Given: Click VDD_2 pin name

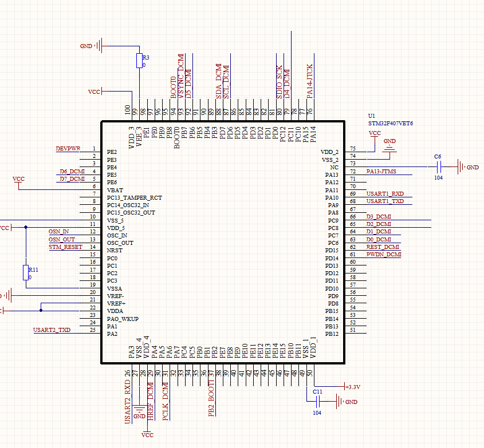Looking at the screenshot, I should click(330, 152).
